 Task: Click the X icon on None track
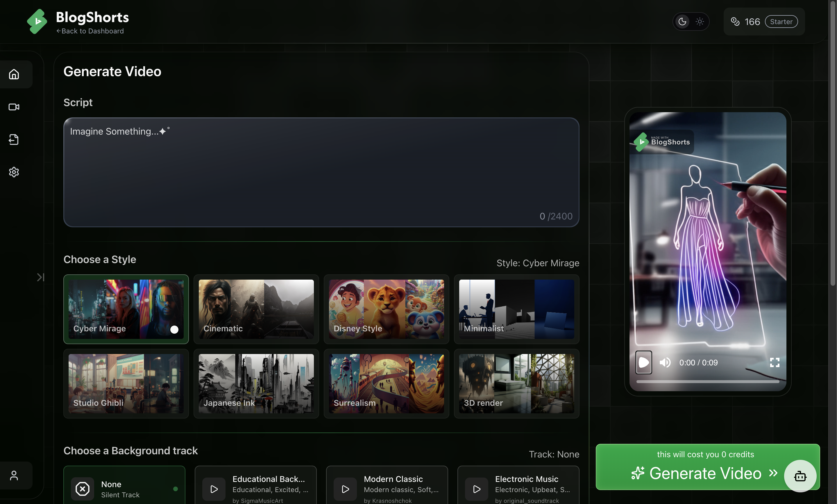pos(83,489)
